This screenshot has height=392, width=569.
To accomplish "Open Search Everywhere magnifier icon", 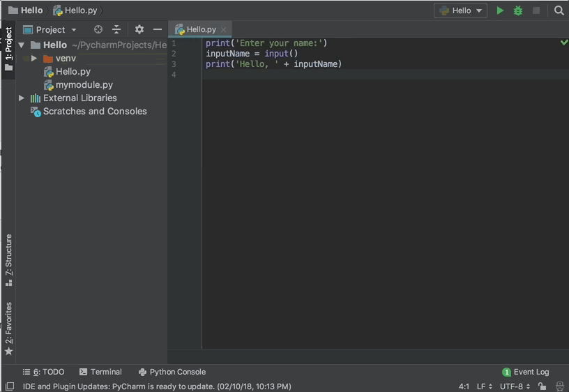I will (x=559, y=10).
